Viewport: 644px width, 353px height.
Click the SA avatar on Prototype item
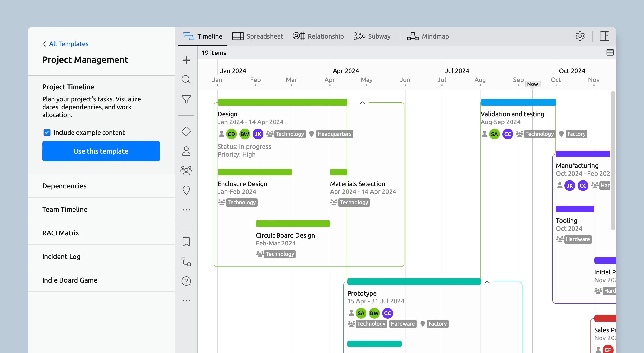tap(361, 313)
